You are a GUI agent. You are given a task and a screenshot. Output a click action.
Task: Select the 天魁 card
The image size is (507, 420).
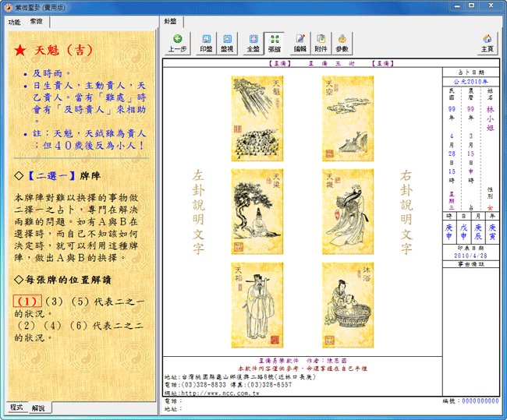click(x=257, y=118)
